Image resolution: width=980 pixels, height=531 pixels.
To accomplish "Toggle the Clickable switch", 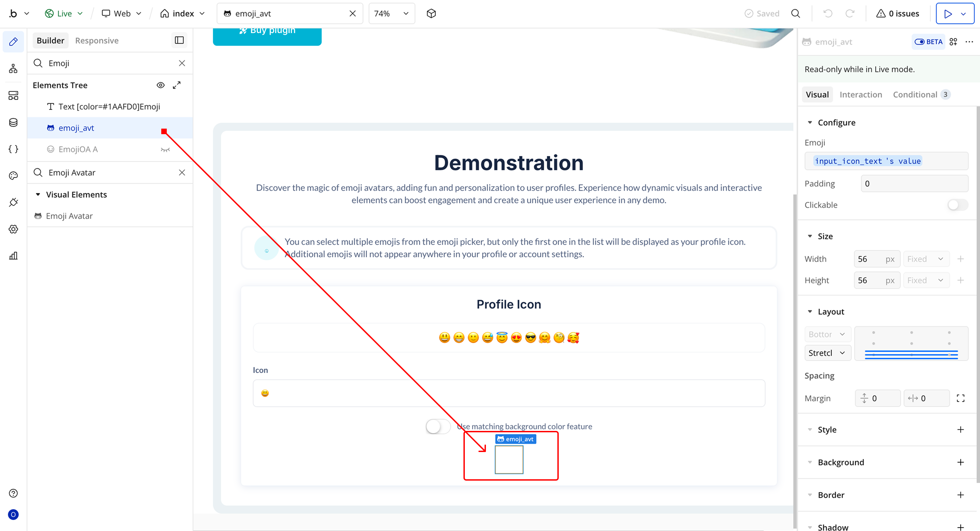I will point(957,205).
